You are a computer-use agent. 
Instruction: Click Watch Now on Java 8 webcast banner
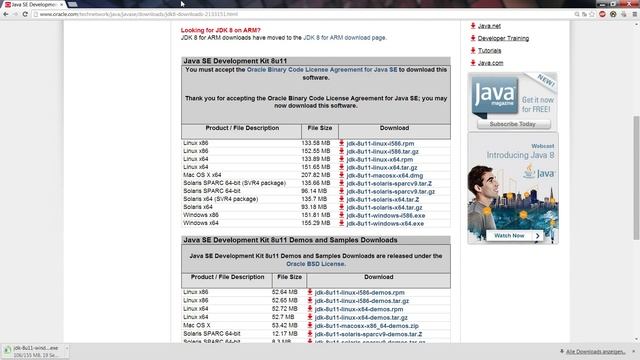tap(514, 236)
